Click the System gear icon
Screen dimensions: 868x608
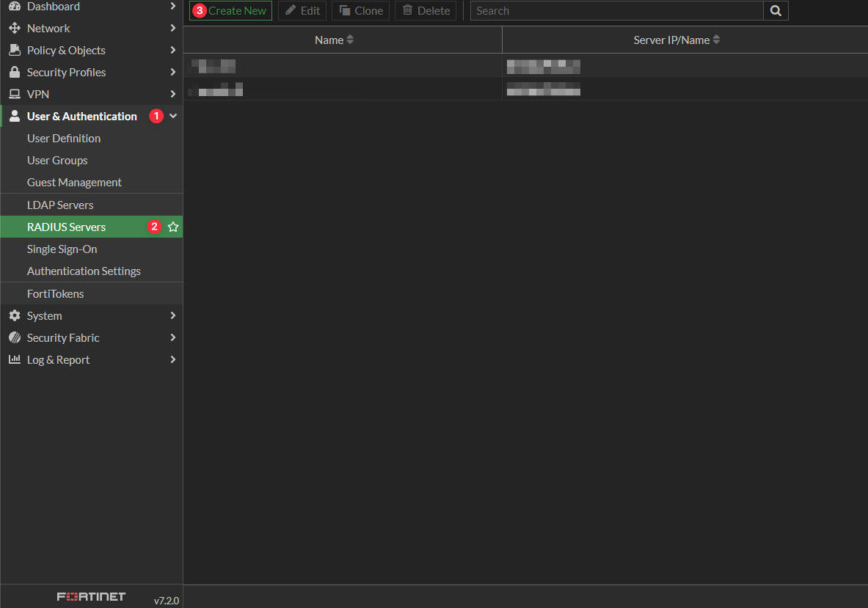tap(14, 316)
